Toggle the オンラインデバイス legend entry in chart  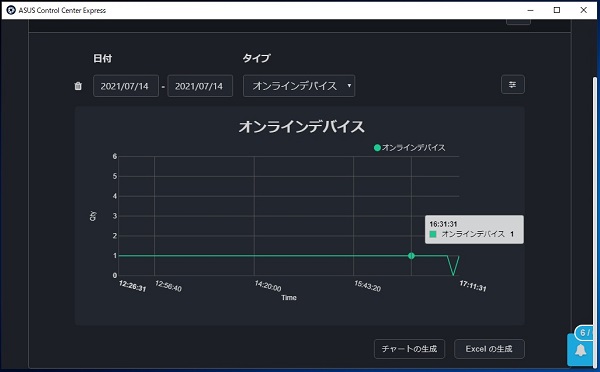[409, 147]
